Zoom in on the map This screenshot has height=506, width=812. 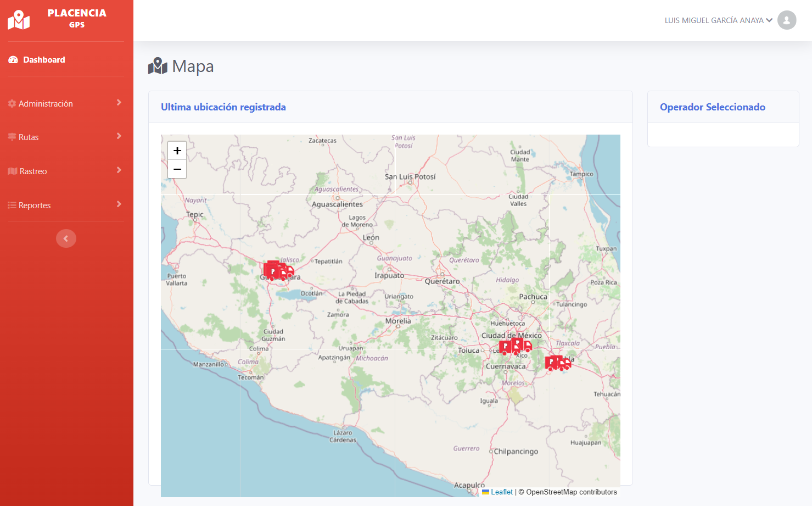coord(177,151)
